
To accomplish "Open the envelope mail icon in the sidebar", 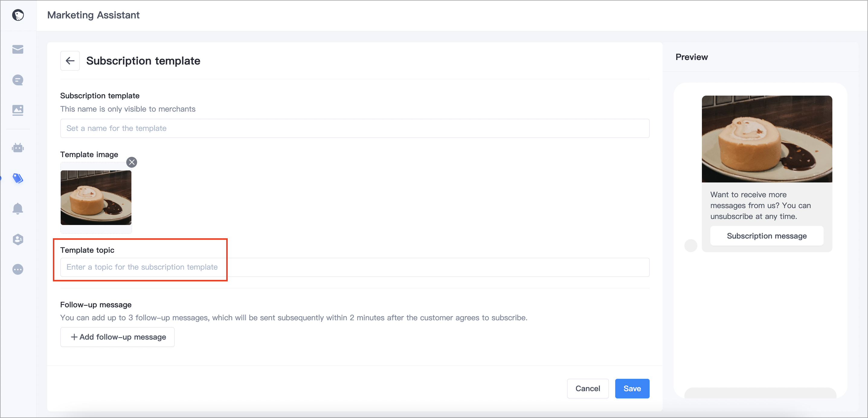I will 18,49.
